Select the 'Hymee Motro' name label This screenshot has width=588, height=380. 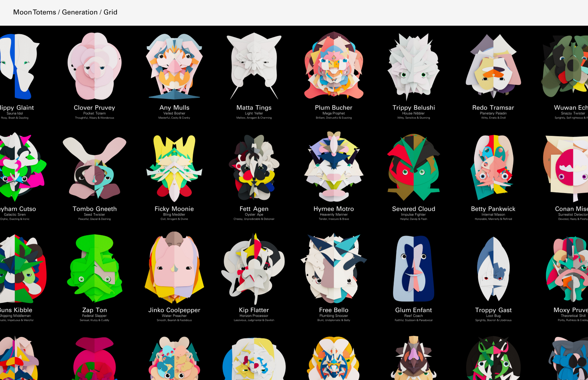pyautogui.click(x=334, y=209)
